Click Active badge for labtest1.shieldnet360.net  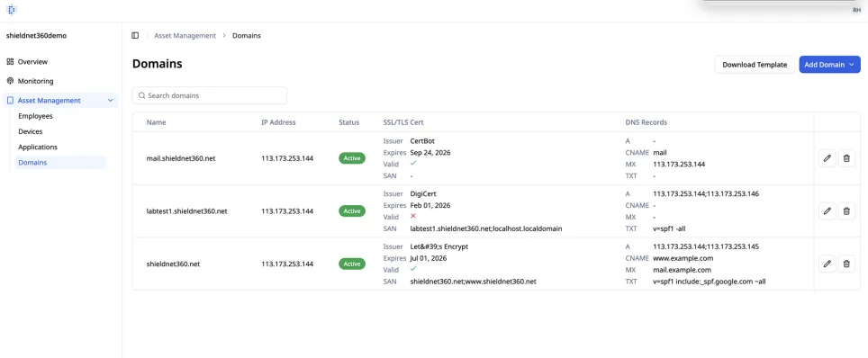pyautogui.click(x=352, y=210)
